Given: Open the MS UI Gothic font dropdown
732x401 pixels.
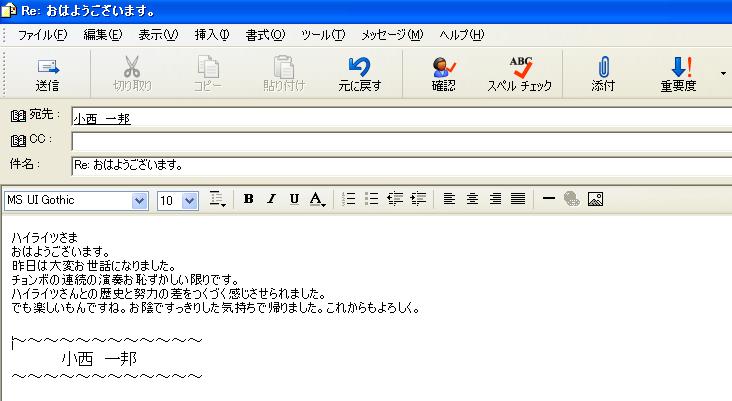Looking at the screenshot, I should [x=139, y=201].
